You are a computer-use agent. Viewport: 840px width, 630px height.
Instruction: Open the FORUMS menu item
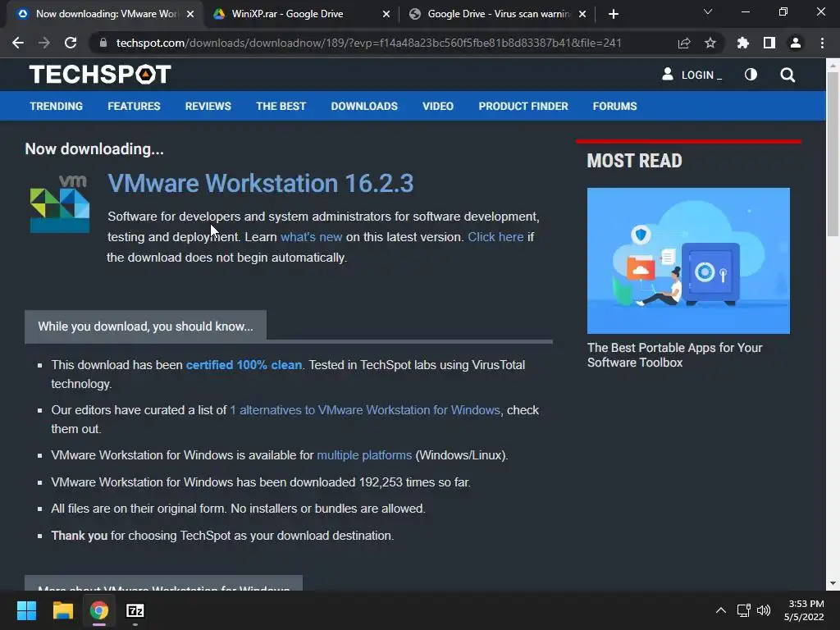[x=614, y=106]
